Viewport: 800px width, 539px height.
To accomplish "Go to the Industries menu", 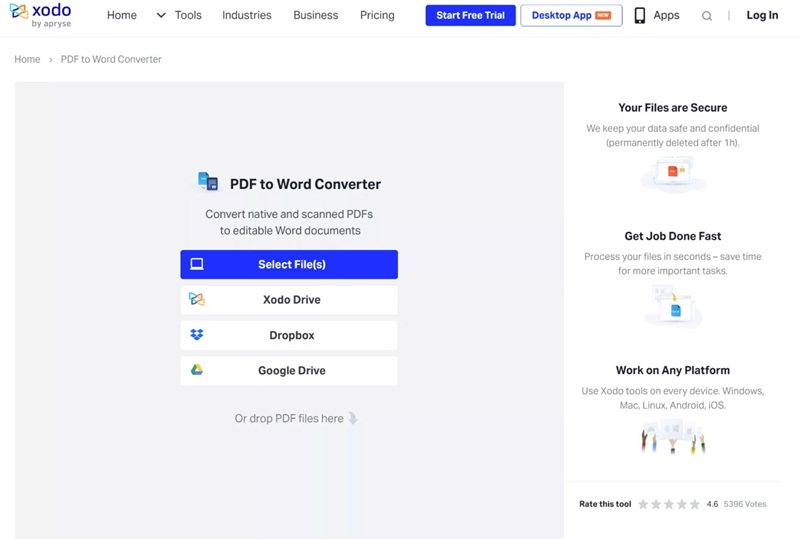I will click(x=247, y=15).
